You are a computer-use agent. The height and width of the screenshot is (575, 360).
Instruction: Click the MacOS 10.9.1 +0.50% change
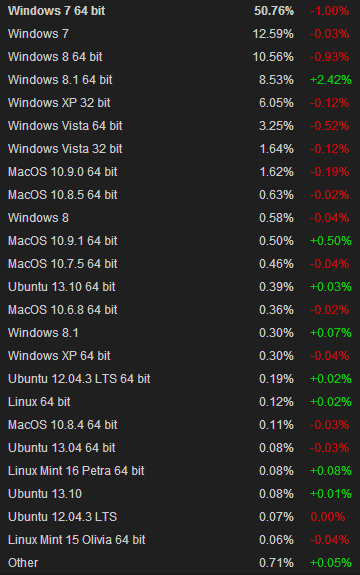[x=331, y=241]
